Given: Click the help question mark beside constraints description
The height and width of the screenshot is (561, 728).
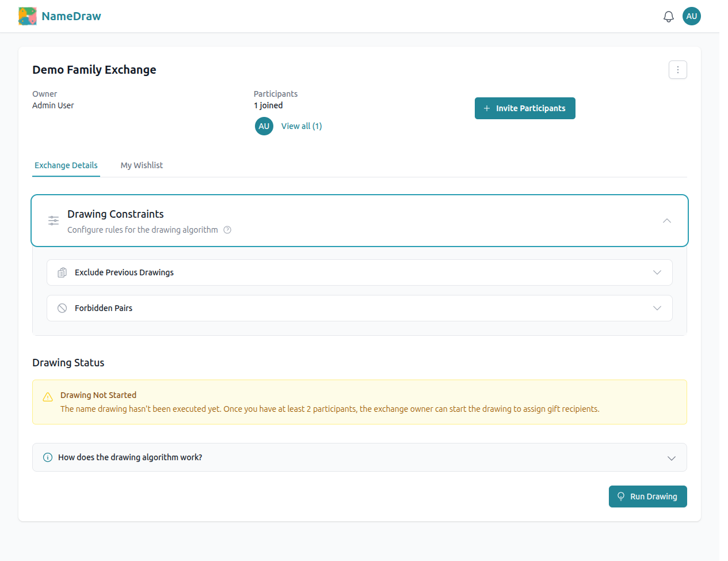Looking at the screenshot, I should coord(227,229).
